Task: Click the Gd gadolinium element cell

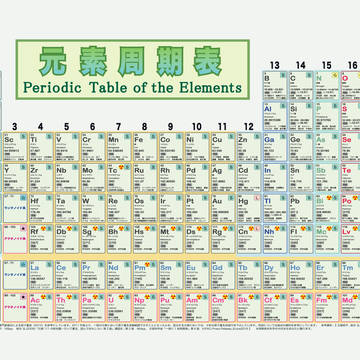Action: tap(223, 275)
